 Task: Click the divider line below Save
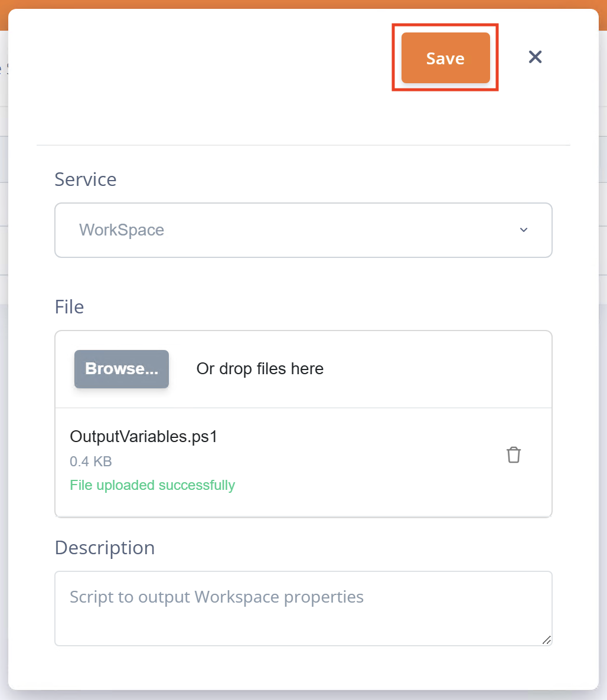(303, 145)
